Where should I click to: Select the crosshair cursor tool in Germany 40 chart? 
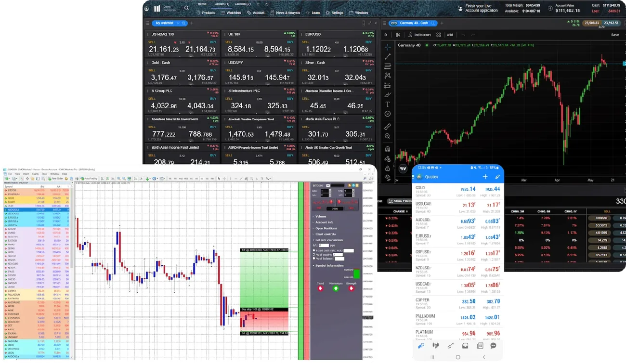[x=388, y=47]
